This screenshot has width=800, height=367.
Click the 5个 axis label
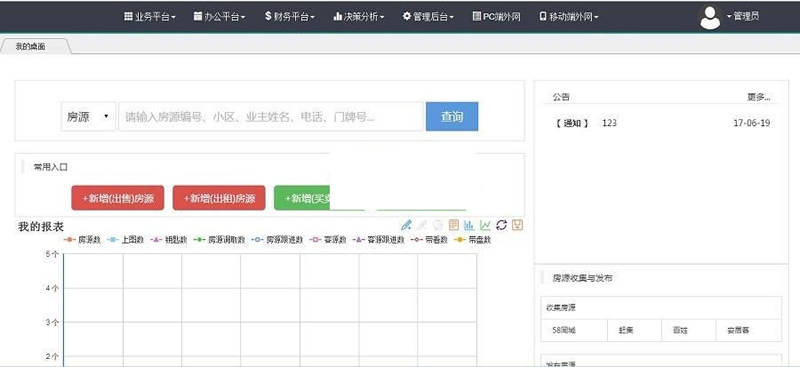pyautogui.click(x=52, y=254)
